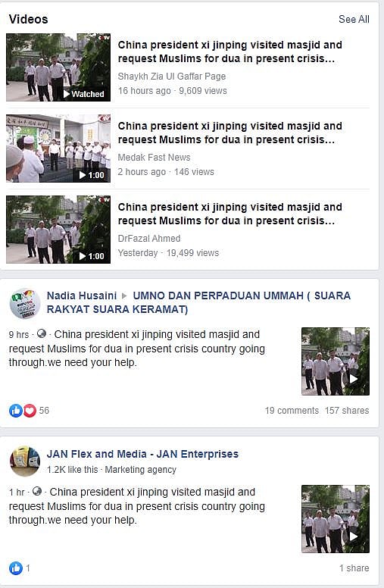Click globe privacy icon on Nadia Husaini post

coord(42,333)
